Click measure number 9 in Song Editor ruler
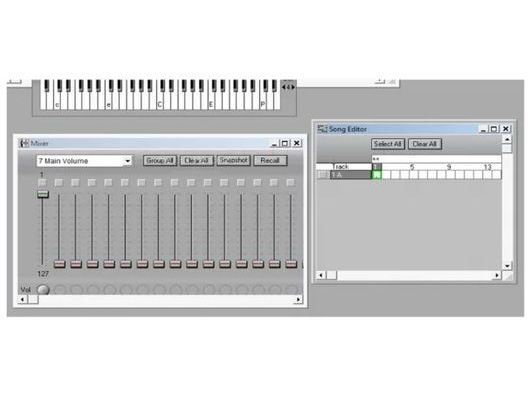The width and height of the screenshot is (530, 400). (449, 167)
